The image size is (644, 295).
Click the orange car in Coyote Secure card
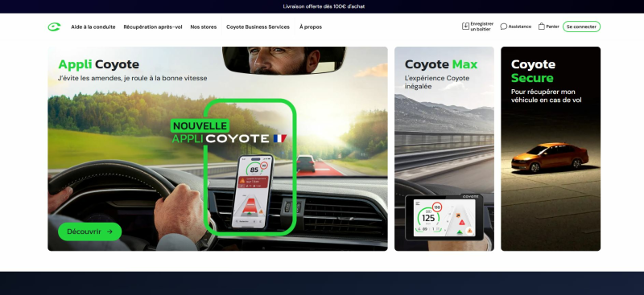point(550,158)
